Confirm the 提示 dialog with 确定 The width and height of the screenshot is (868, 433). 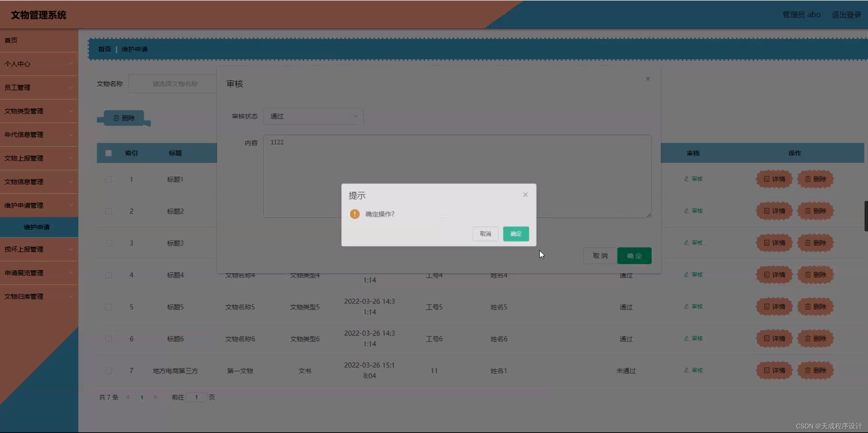(x=516, y=234)
